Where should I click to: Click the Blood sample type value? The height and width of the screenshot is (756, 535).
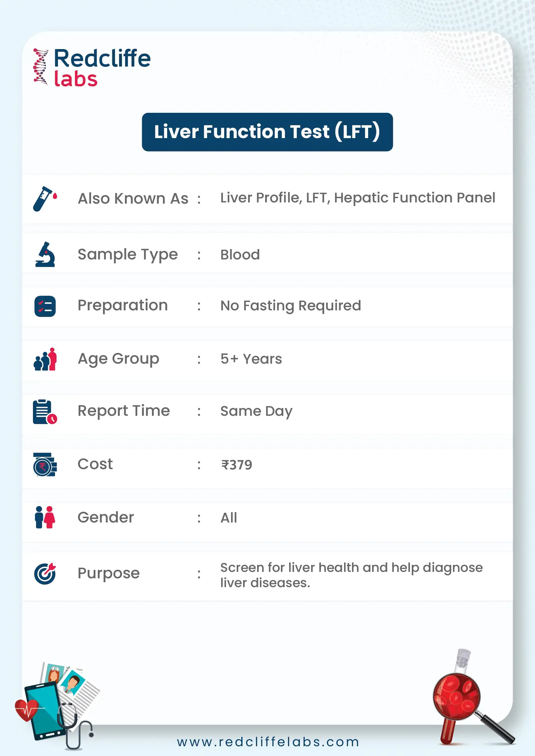[240, 255]
